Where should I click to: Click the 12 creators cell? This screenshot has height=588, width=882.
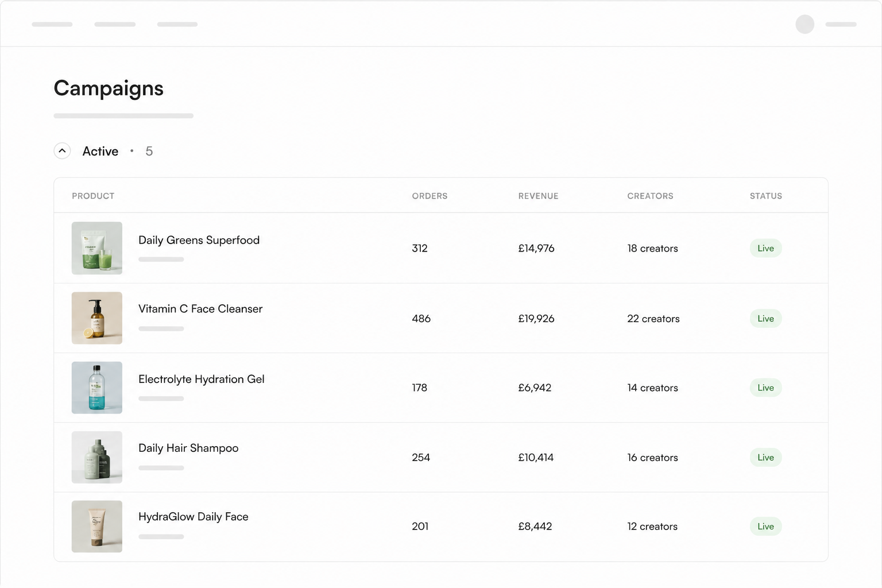[652, 527]
